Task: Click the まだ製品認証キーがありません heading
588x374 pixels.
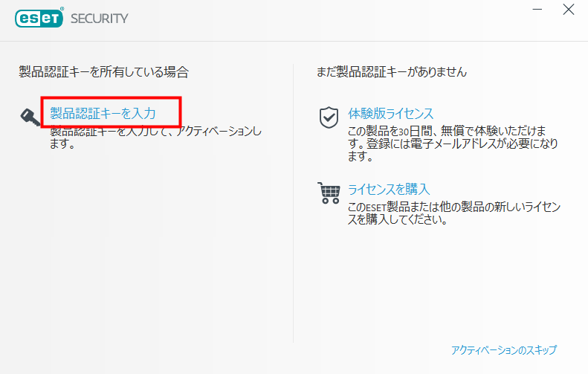Action: coord(392,71)
